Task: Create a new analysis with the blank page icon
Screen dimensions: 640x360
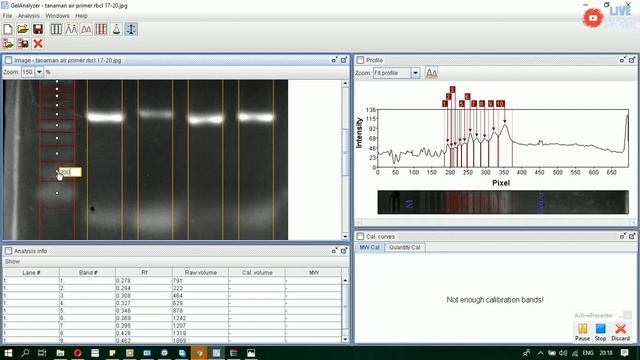Action: [8, 29]
